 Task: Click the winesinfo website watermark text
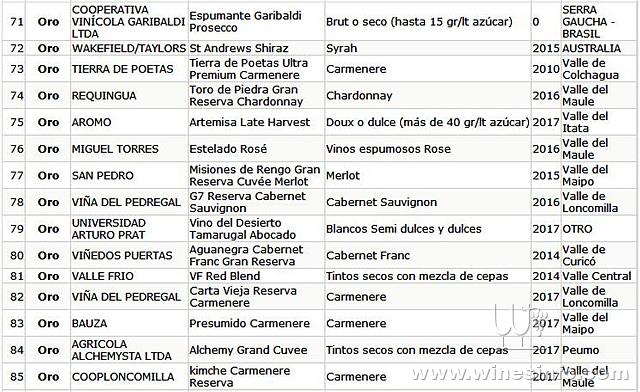tap(520, 374)
